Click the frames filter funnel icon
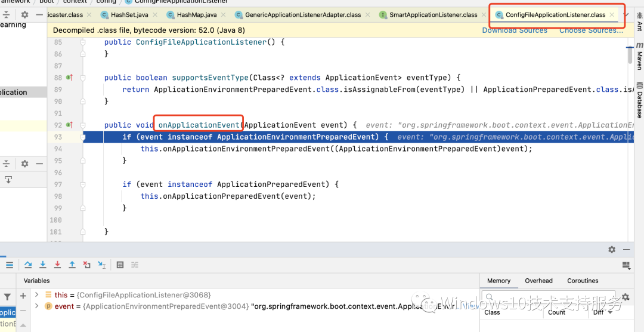This screenshot has width=644, height=332. [7, 297]
